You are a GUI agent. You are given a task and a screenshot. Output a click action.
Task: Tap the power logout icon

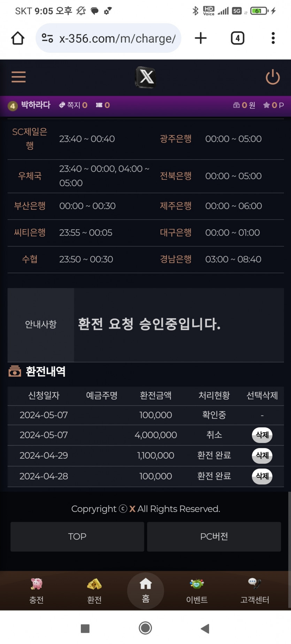click(x=273, y=77)
